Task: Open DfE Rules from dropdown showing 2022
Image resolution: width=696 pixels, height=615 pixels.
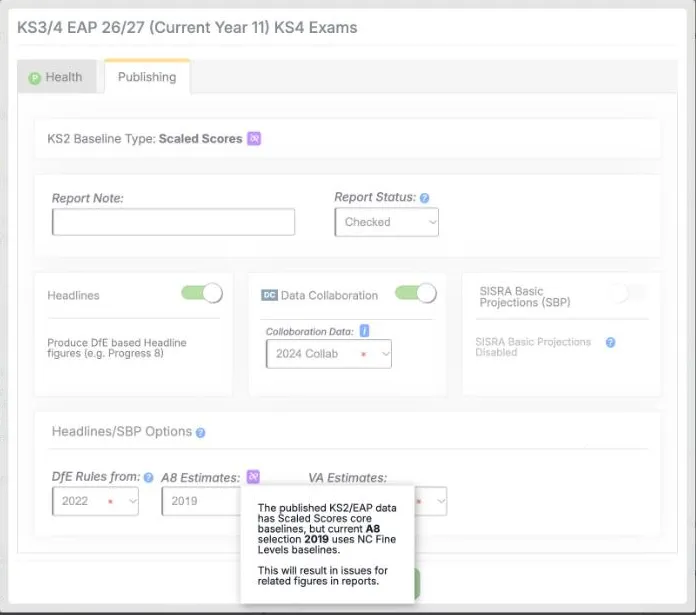Action: (x=95, y=501)
